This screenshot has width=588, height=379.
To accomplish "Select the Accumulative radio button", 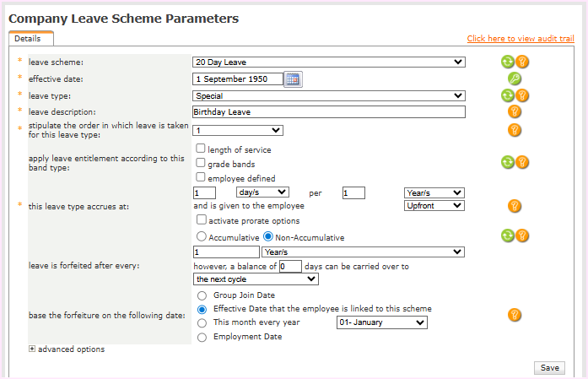I will (x=201, y=237).
